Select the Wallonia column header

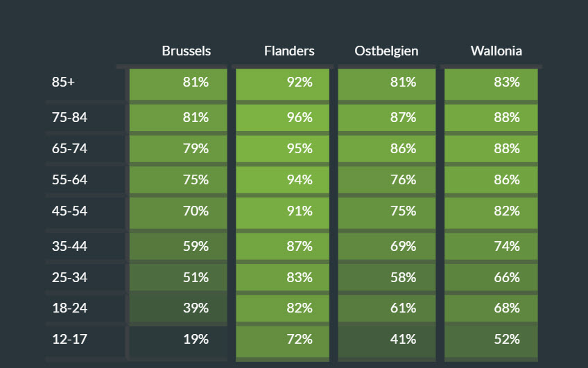pyautogui.click(x=496, y=51)
